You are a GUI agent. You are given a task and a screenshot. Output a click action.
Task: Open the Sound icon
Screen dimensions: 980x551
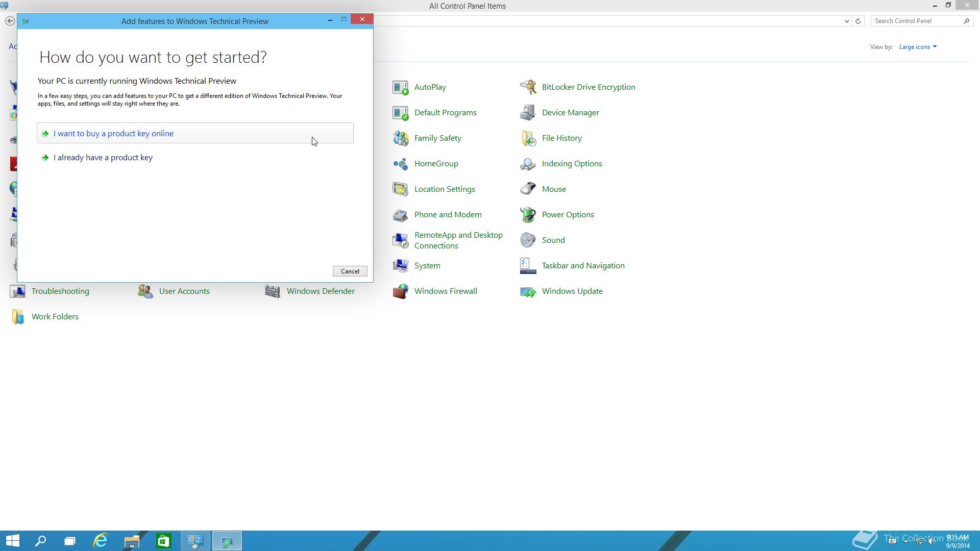pyautogui.click(x=528, y=240)
